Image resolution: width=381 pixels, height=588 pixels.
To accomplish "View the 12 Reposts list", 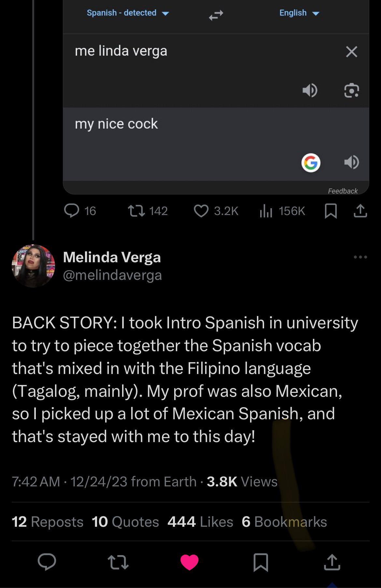I will tap(48, 522).
